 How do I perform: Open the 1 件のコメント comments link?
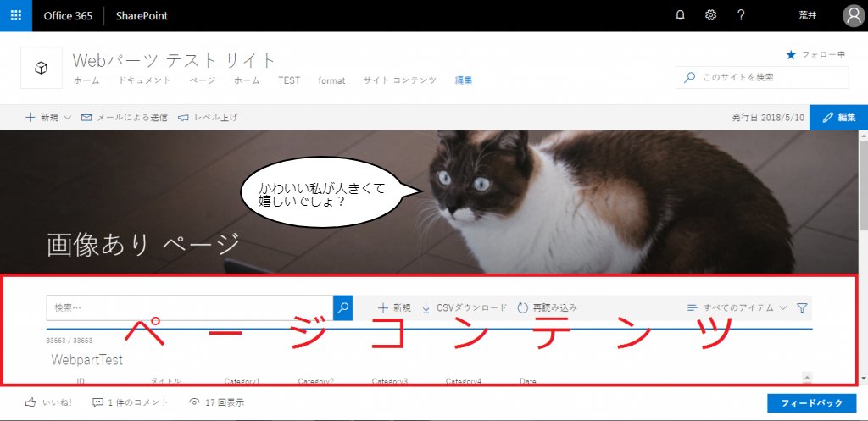click(131, 402)
